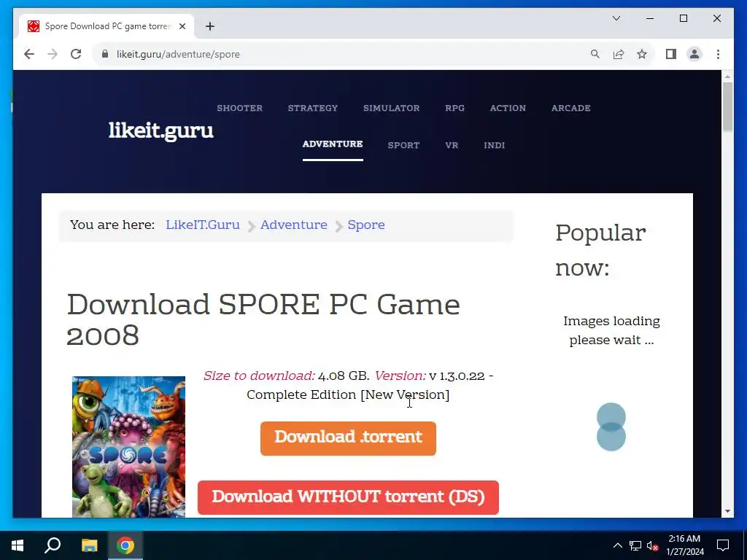Image resolution: width=747 pixels, height=560 pixels.
Task: Click the 'Version:' label
Action: click(x=400, y=376)
